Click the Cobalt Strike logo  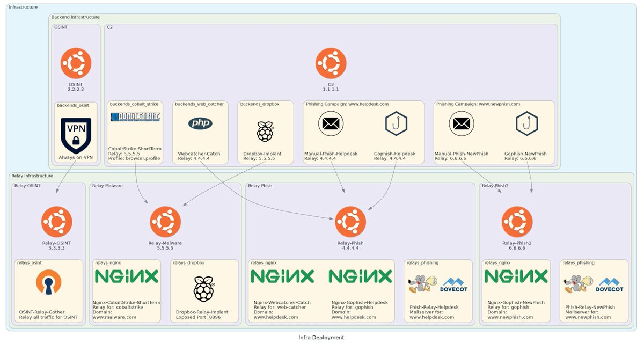pyautogui.click(x=135, y=117)
